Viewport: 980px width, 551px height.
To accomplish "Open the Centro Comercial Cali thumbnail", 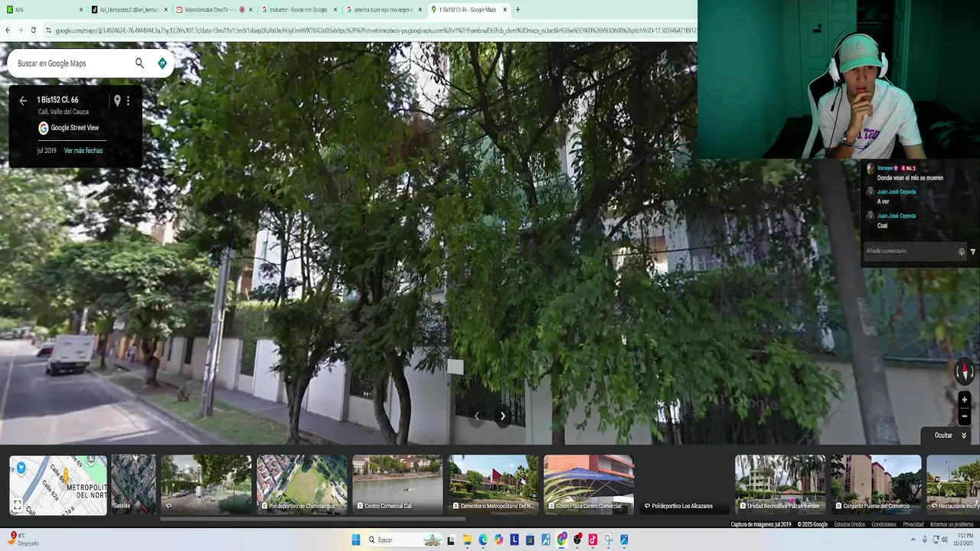I will (x=397, y=484).
